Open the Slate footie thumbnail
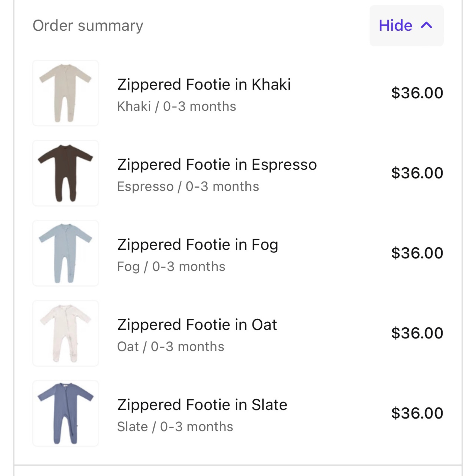Image resolution: width=476 pixels, height=476 pixels. (x=66, y=413)
